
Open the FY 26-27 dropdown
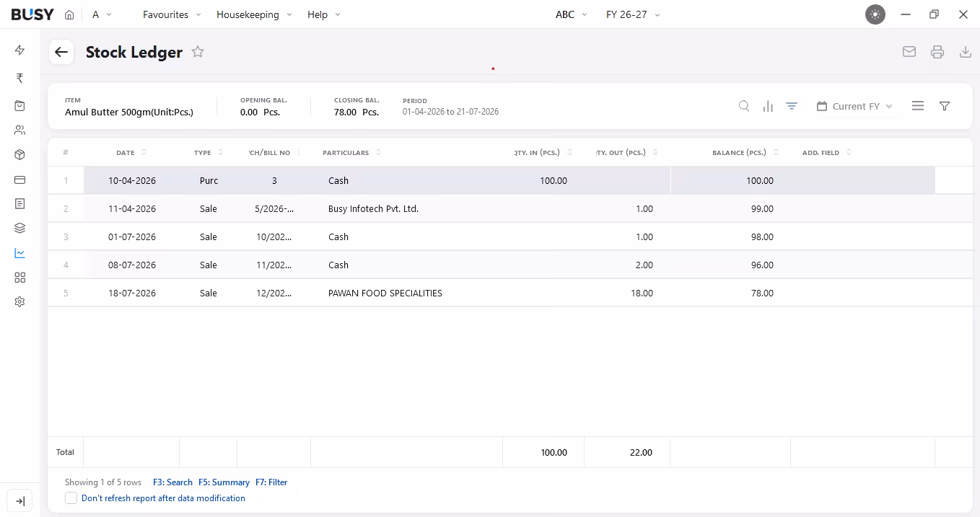[x=633, y=14]
